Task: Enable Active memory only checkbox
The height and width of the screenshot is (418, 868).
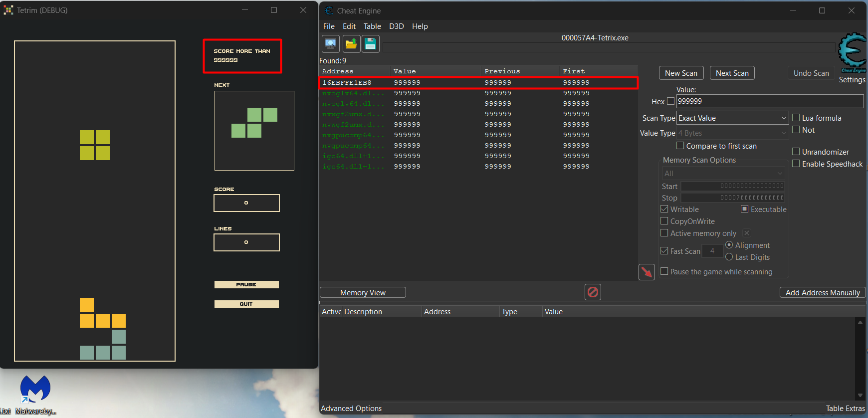Action: point(664,233)
